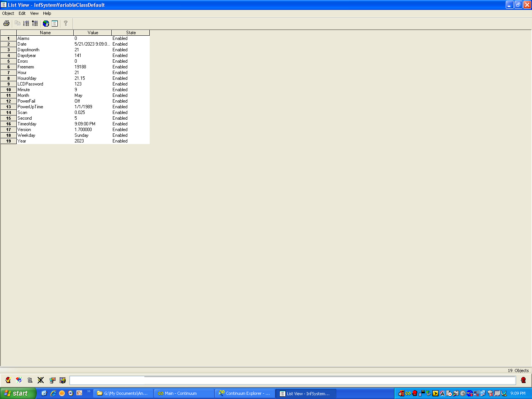Open the View menu
Image resolution: width=532 pixels, height=399 pixels.
34,13
